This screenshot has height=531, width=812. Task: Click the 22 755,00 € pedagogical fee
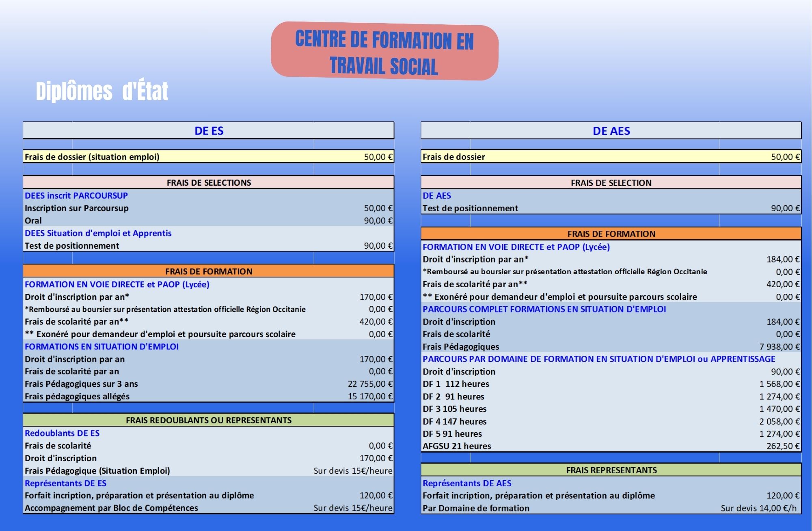(370, 384)
